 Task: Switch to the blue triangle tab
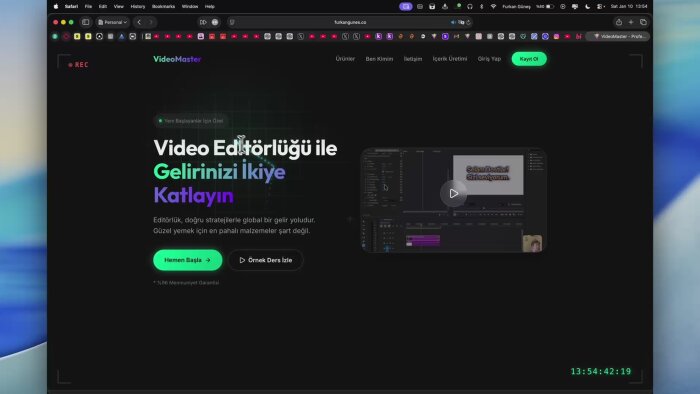[x=121, y=37]
